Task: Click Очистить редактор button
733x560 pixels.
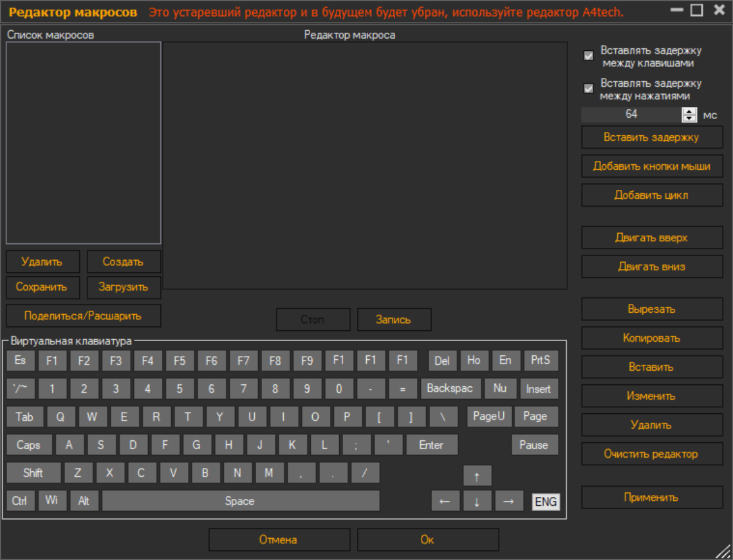Action: pyautogui.click(x=652, y=454)
